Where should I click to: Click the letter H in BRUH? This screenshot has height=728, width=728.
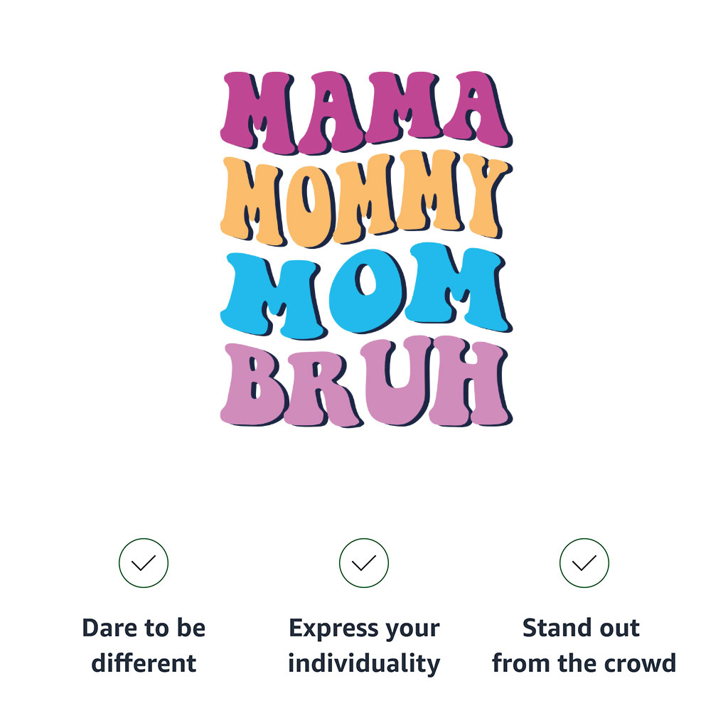[x=470, y=381]
